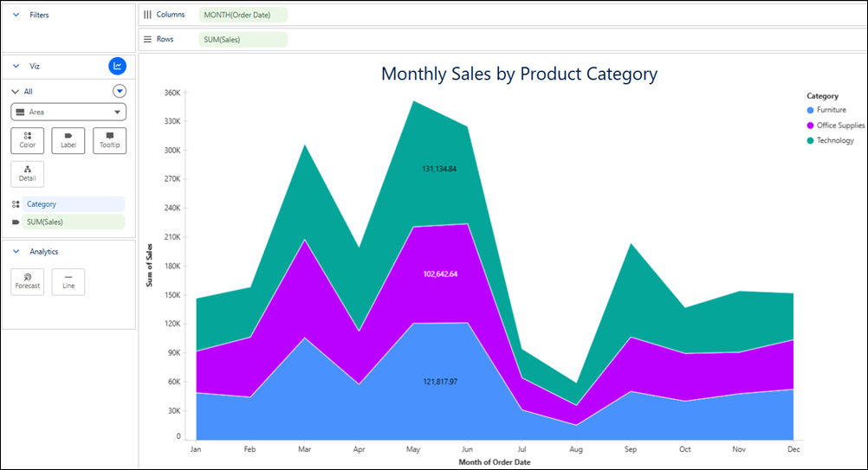
Task: Open the Tooltip marks card
Action: 110,140
